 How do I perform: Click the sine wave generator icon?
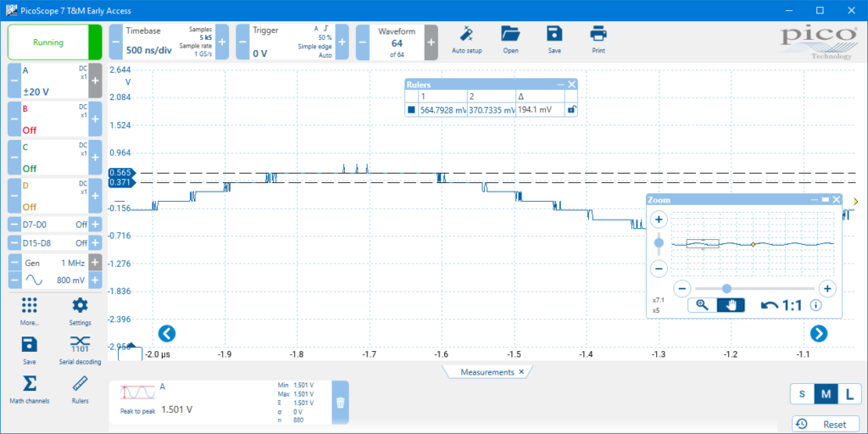tap(34, 280)
